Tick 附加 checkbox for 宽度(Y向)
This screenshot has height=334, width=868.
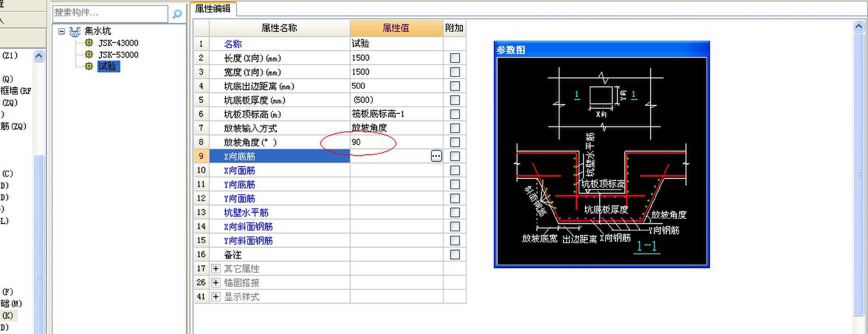[x=455, y=72]
